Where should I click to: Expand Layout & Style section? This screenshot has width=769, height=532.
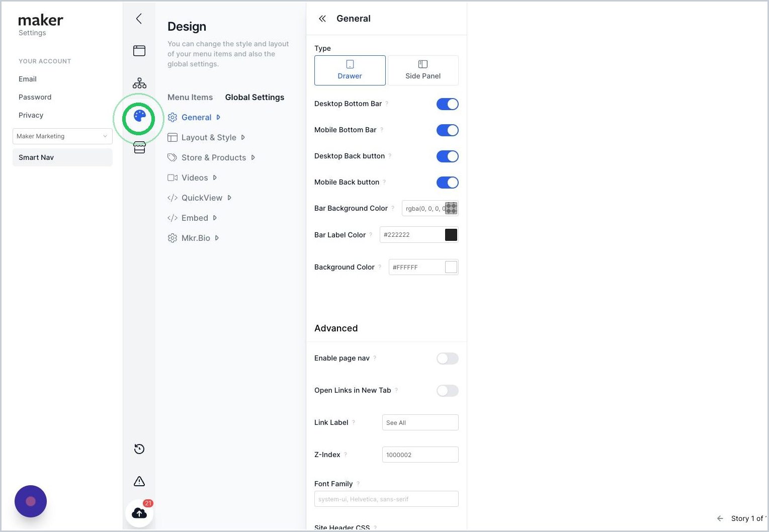206,137
